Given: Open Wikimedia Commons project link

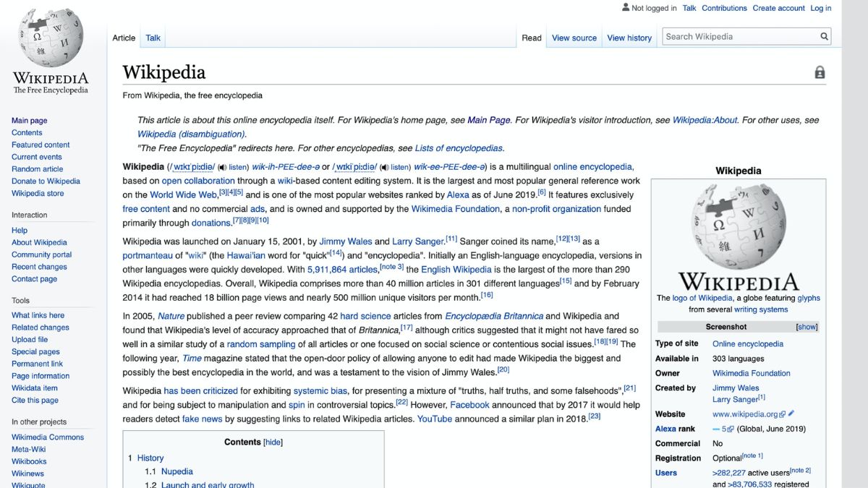Looking at the screenshot, I should pyautogui.click(x=48, y=437).
